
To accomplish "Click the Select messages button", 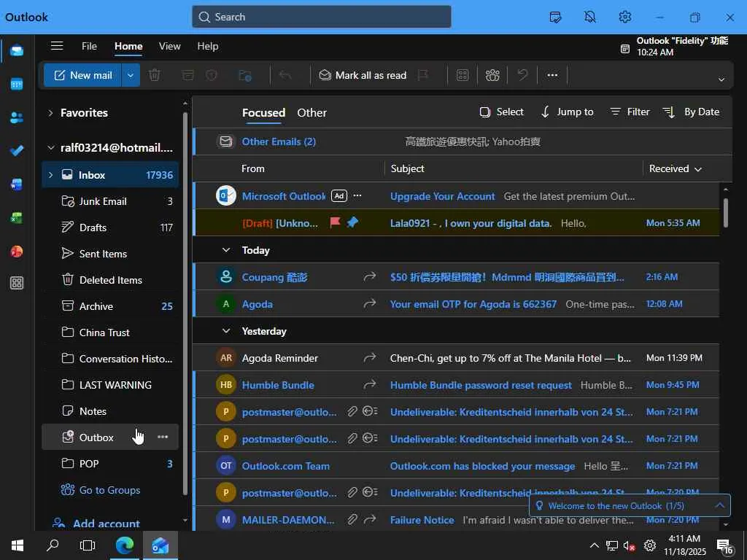I will click(501, 112).
